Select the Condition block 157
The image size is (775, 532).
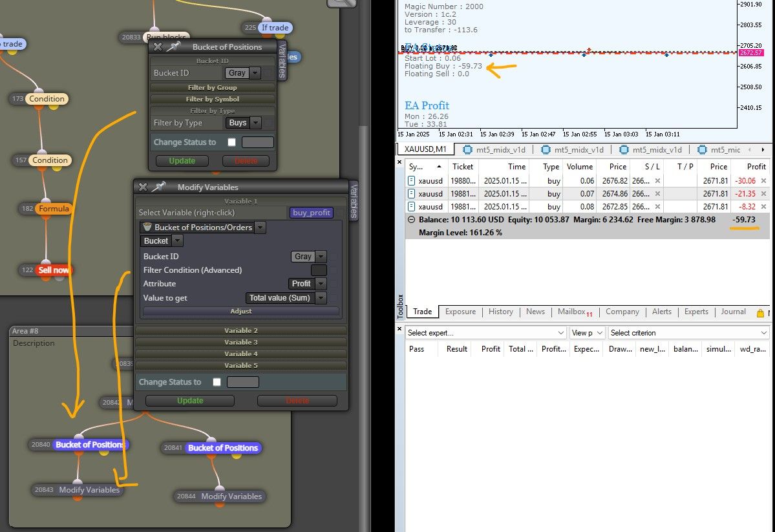50,160
